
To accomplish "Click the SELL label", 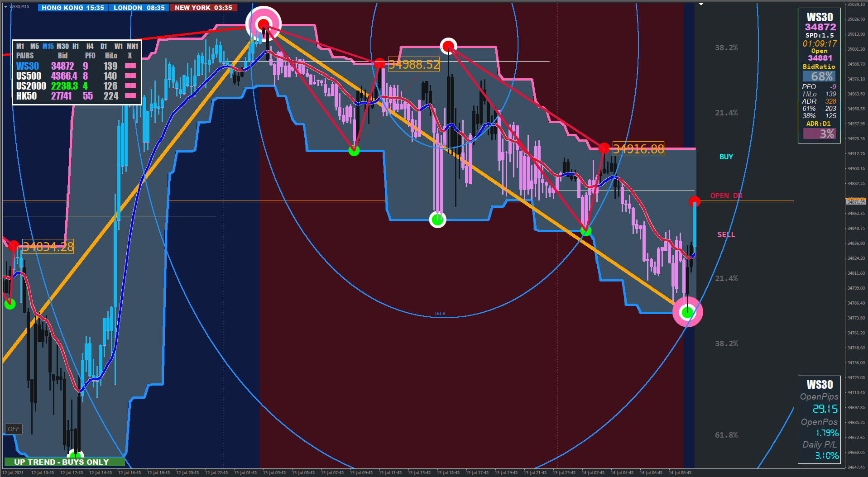I will [726, 234].
